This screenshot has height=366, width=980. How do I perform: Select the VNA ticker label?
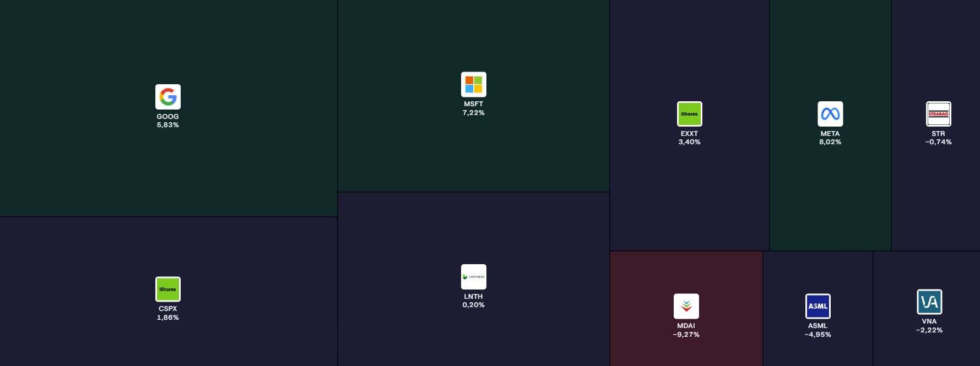929,321
